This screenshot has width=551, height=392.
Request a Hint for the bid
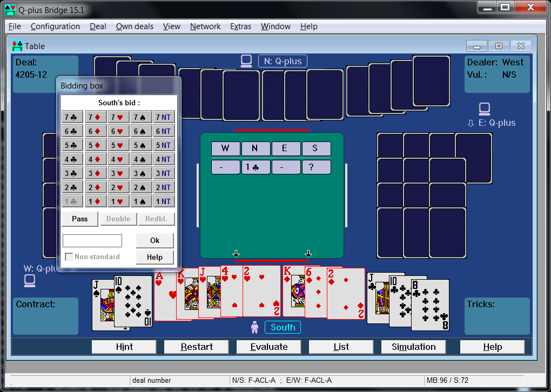(x=123, y=347)
